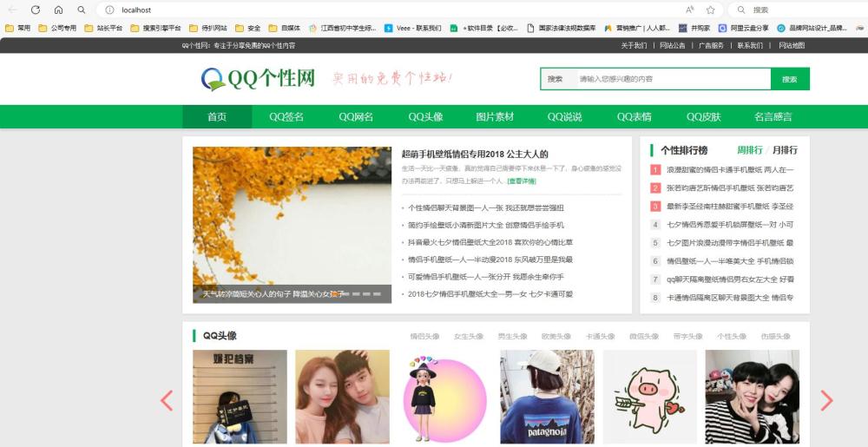Image resolution: width=868 pixels, height=447 pixels.
Task: Open the 搜索引擎平台 bookmark folder
Action: tap(156, 28)
